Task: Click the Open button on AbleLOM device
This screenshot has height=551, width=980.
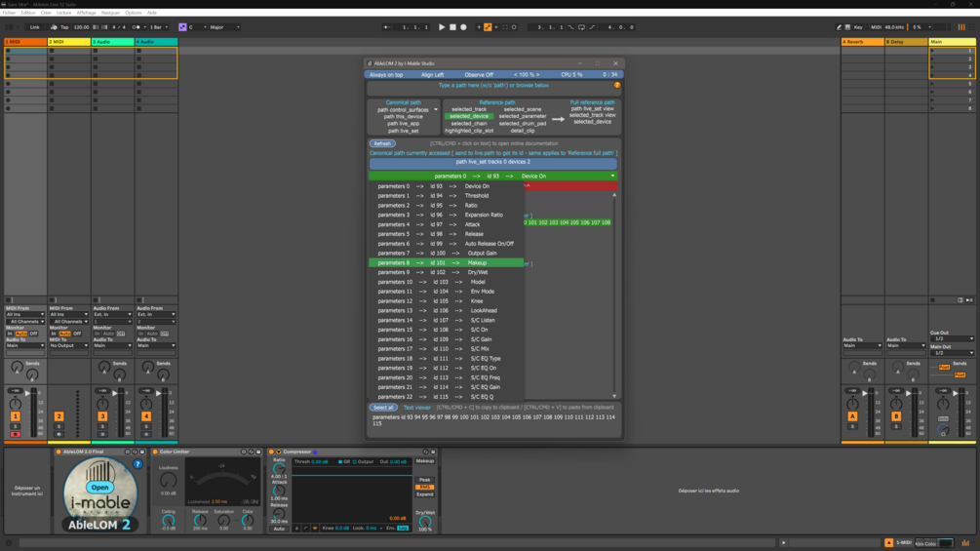Action: pos(100,488)
